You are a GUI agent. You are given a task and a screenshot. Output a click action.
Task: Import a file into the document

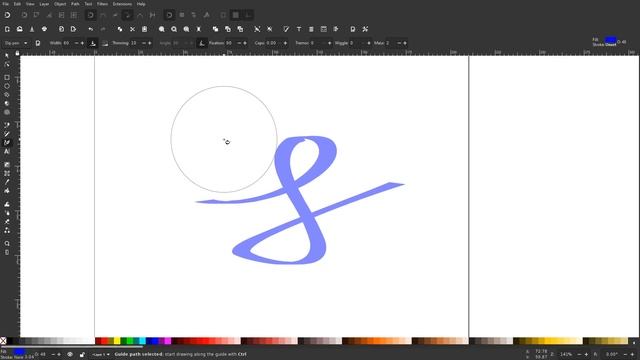tap(61, 29)
